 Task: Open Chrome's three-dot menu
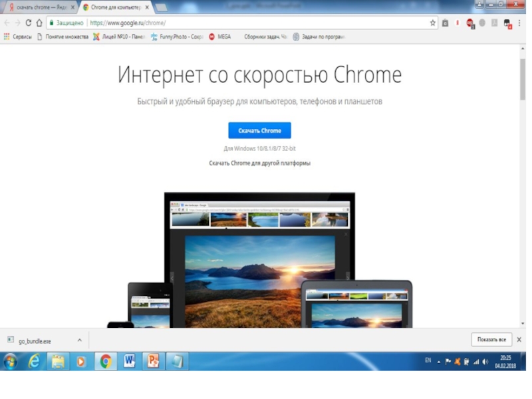tap(519, 23)
